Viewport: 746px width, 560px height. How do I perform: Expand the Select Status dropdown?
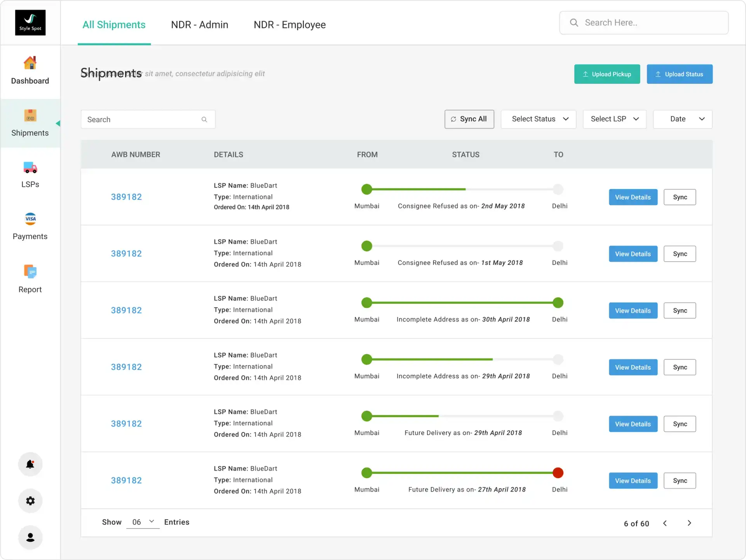point(538,119)
